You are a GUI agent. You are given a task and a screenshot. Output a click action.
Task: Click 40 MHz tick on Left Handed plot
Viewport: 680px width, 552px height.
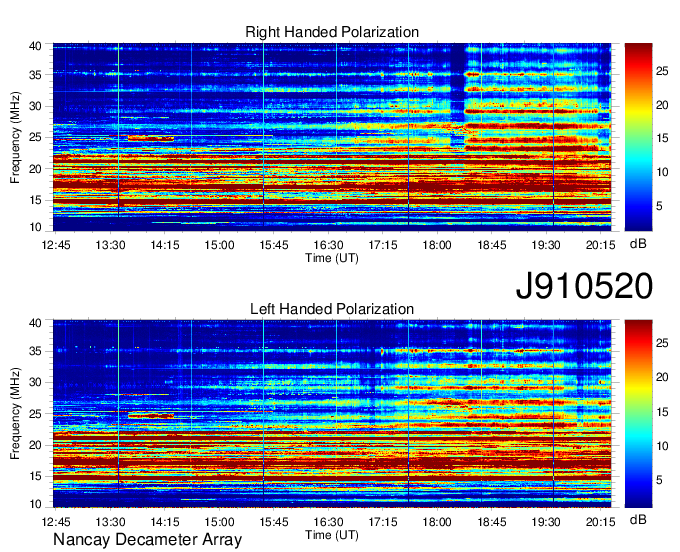[35, 323]
